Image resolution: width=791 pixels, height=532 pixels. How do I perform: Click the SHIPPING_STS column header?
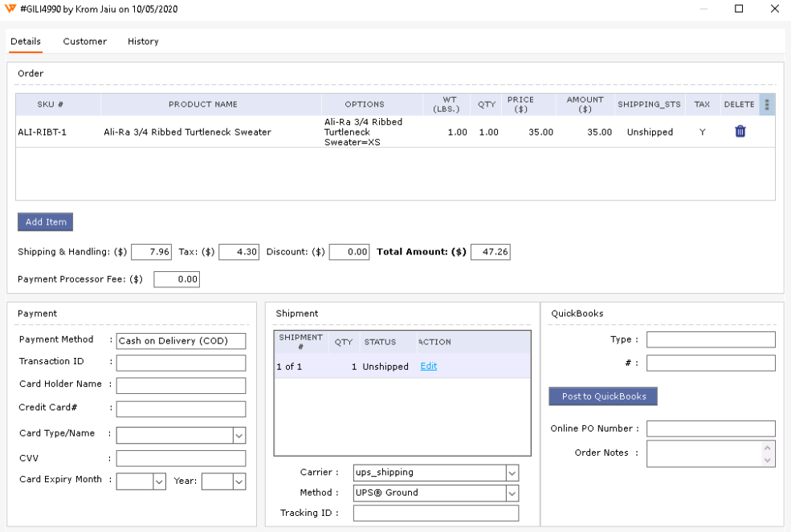(649, 104)
